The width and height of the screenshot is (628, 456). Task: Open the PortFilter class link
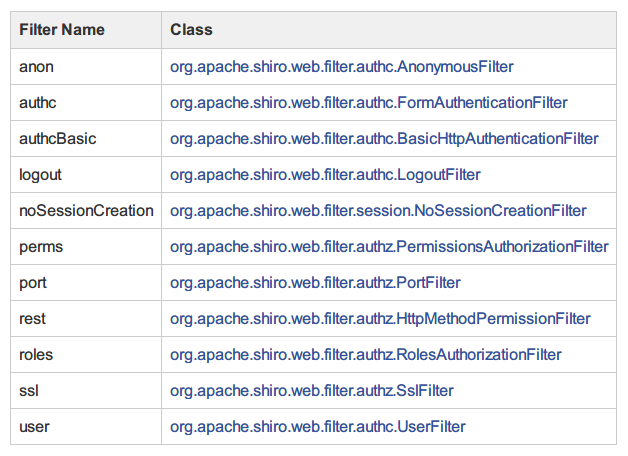tap(315, 283)
